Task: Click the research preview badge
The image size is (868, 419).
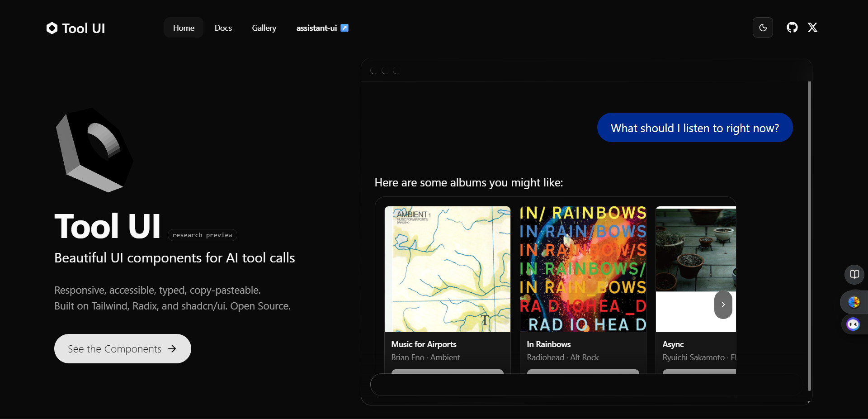Action: (202, 235)
